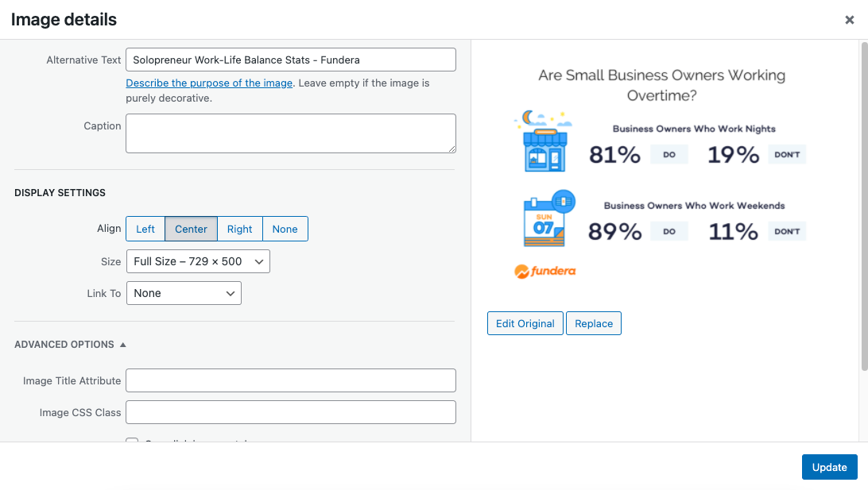
Task: Set alignment to Center
Action: (191, 229)
